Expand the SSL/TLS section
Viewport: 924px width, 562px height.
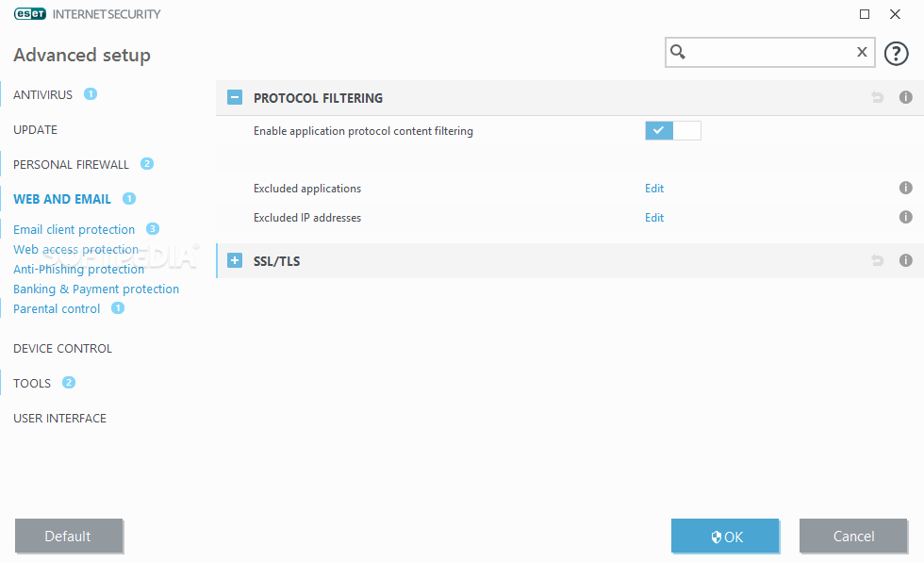click(235, 260)
